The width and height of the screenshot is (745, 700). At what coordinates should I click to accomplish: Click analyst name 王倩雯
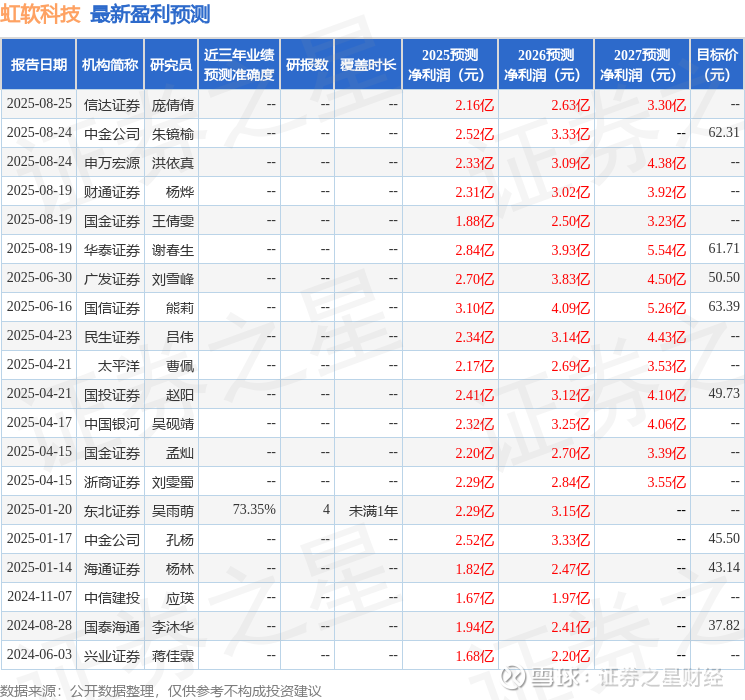point(173,221)
